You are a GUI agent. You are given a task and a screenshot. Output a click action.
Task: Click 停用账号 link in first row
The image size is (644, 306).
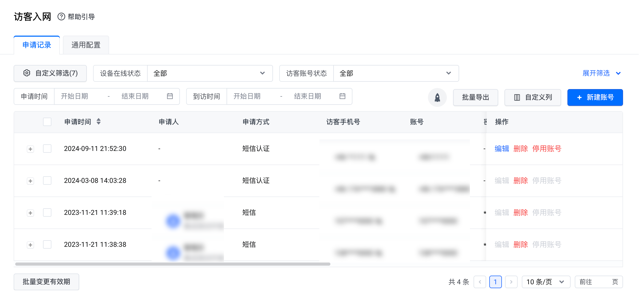click(x=547, y=149)
